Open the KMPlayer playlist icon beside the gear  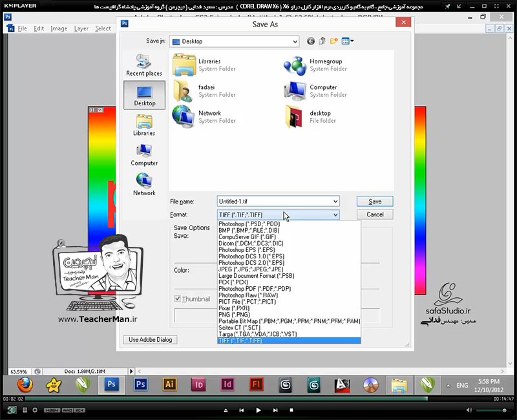(25, 410)
